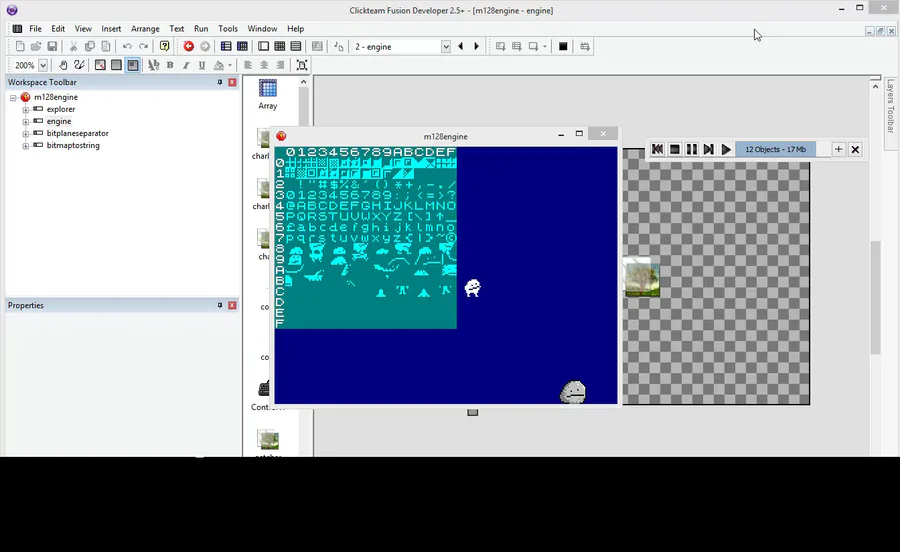The image size is (900, 552).
Task: Run the project icon in toolbar
Action: (x=501, y=46)
